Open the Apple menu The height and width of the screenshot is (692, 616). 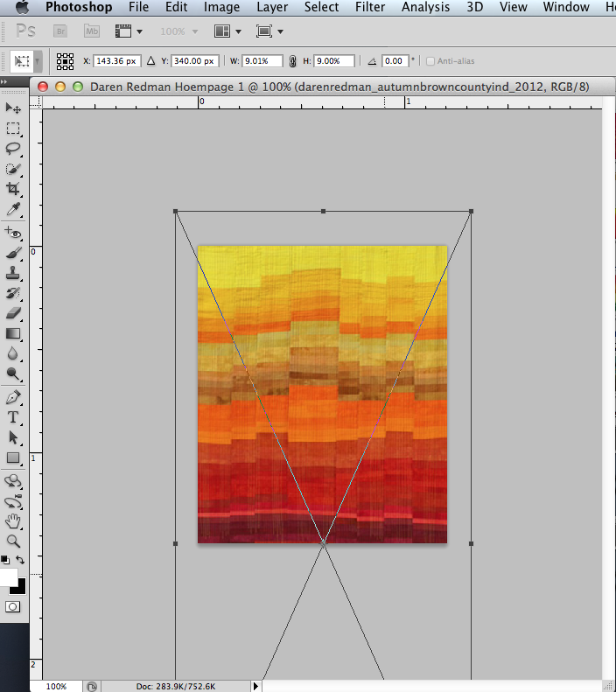22,7
